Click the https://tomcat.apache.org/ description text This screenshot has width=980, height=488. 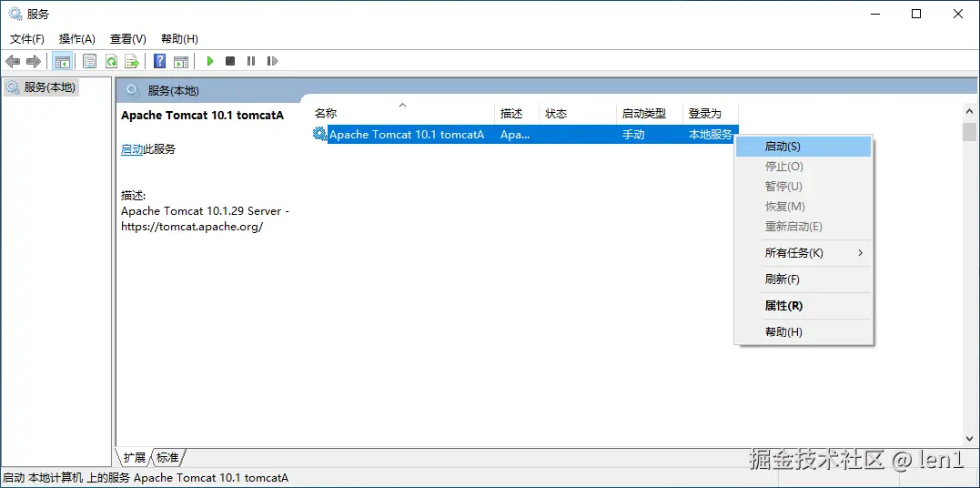pyautogui.click(x=193, y=227)
